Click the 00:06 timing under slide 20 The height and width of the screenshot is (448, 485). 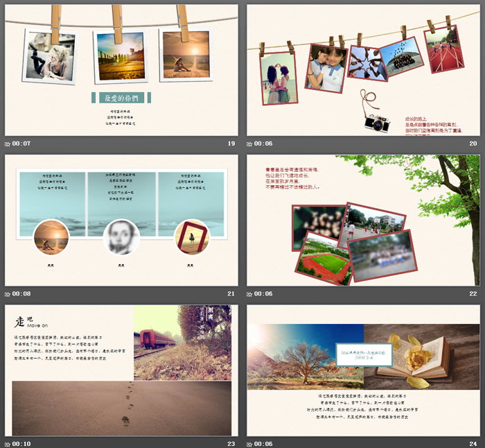click(x=263, y=144)
